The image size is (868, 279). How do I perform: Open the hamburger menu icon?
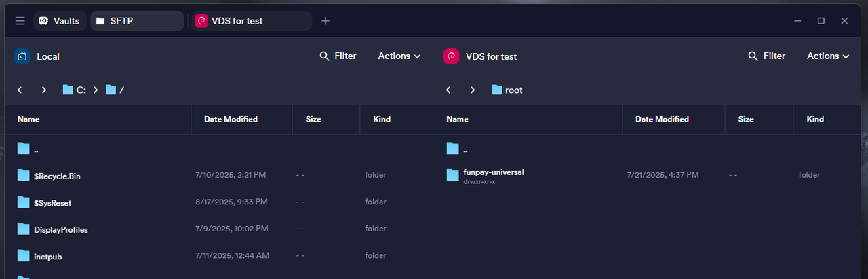(20, 21)
